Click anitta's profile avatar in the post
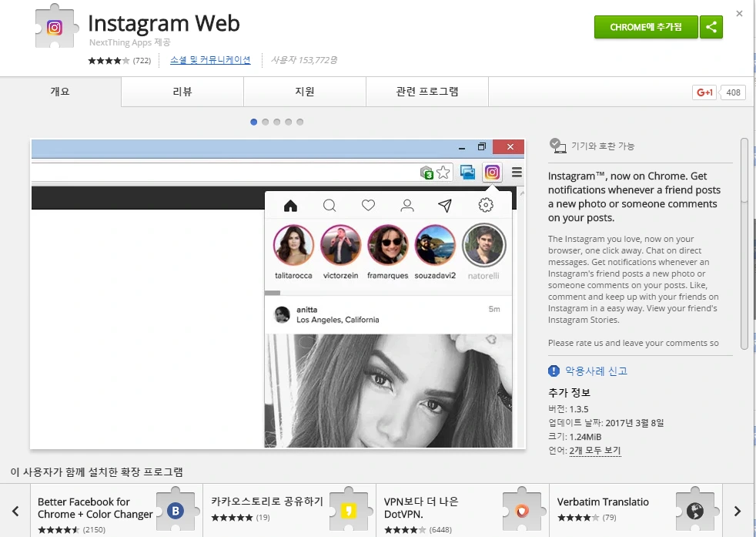 pyautogui.click(x=282, y=314)
